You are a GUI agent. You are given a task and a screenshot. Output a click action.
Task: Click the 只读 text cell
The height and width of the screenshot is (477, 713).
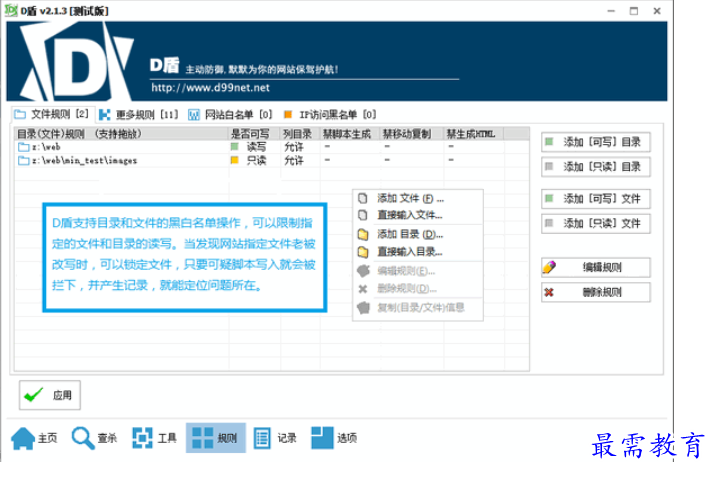pos(256,161)
